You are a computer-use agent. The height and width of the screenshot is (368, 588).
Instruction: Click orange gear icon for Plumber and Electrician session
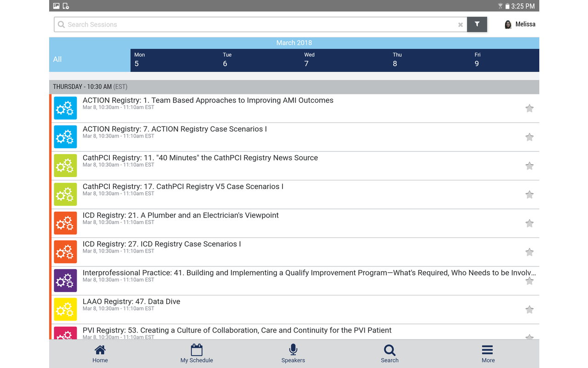(65, 223)
